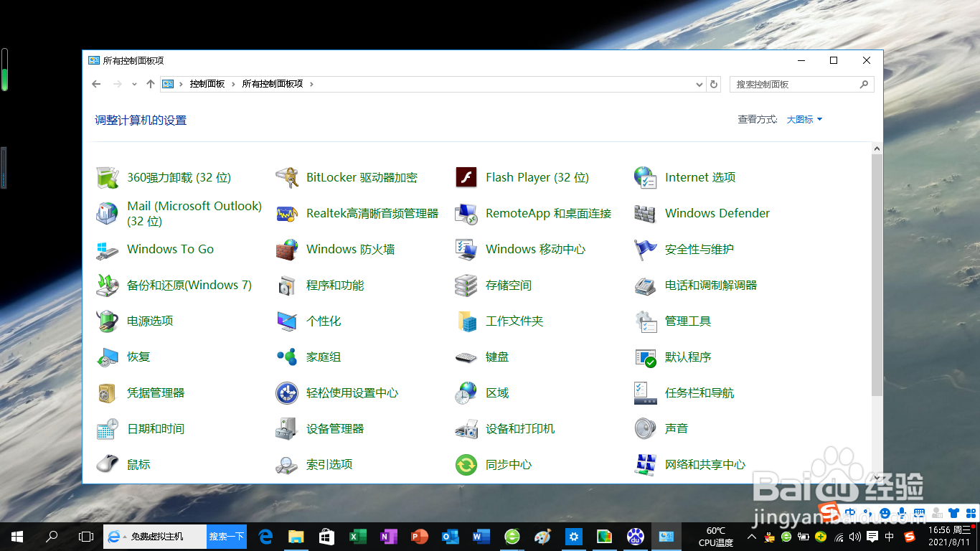The height and width of the screenshot is (551, 980).
Task: Open Microsoft Store from taskbar
Action: pyautogui.click(x=327, y=536)
